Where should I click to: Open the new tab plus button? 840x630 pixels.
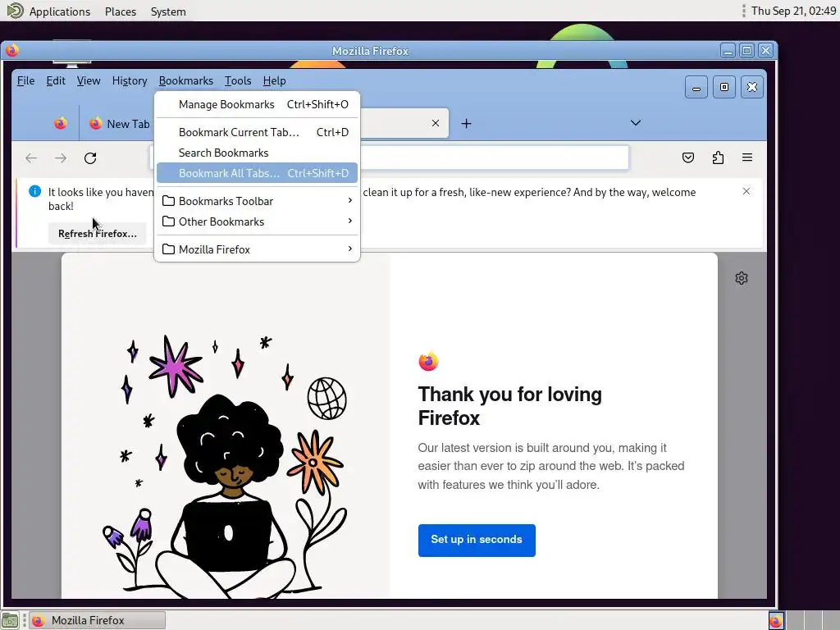pos(467,124)
